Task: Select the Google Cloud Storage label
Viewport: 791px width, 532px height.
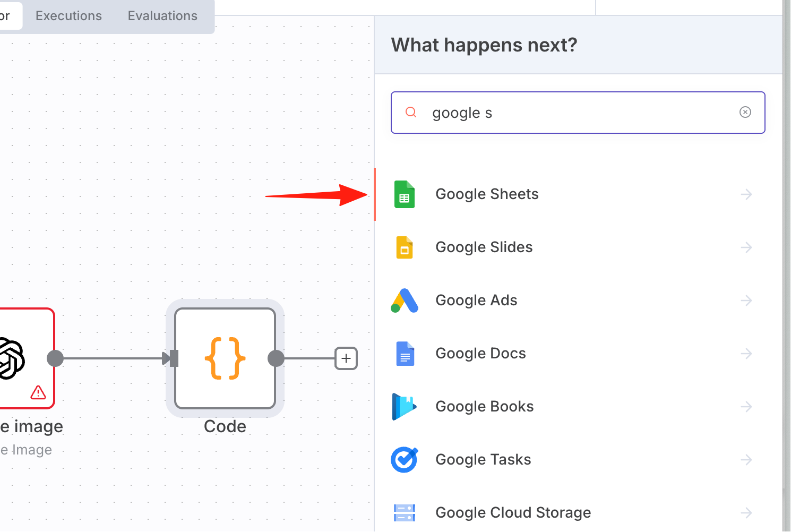Action: (x=513, y=513)
